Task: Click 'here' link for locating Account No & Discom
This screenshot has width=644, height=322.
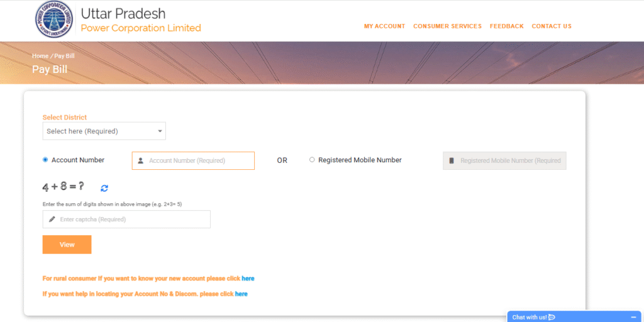Action: [241, 294]
